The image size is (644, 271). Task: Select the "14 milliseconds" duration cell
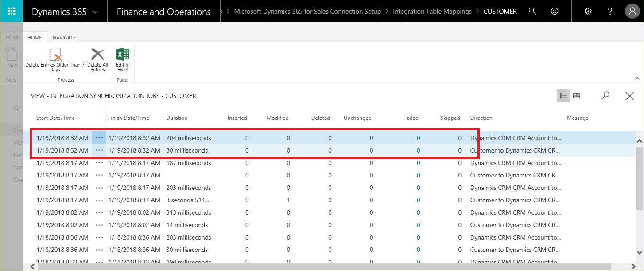pyautogui.click(x=187, y=225)
